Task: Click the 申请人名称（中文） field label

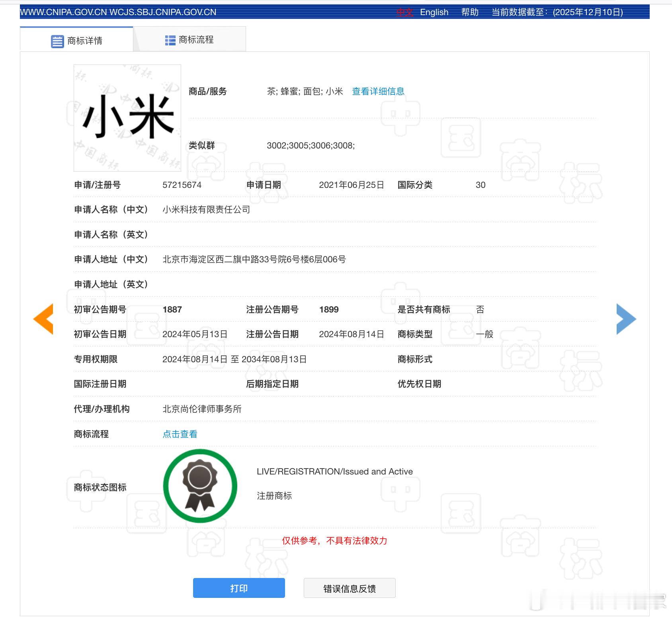Action: (x=111, y=210)
